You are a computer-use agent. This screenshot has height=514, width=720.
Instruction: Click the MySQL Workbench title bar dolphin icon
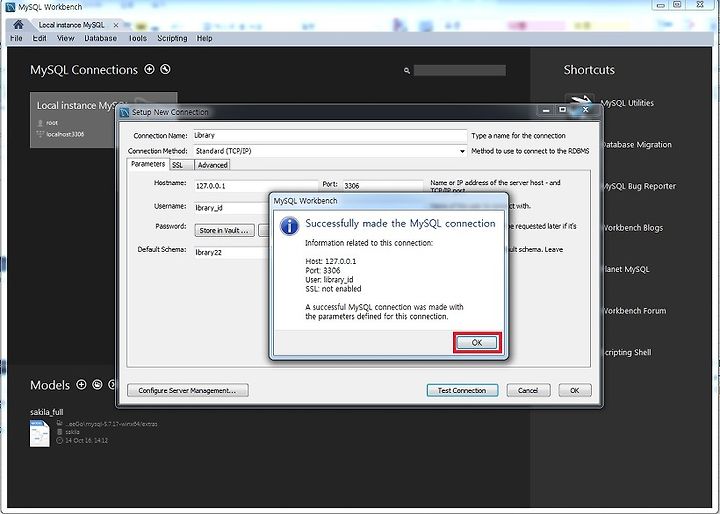click(10, 7)
